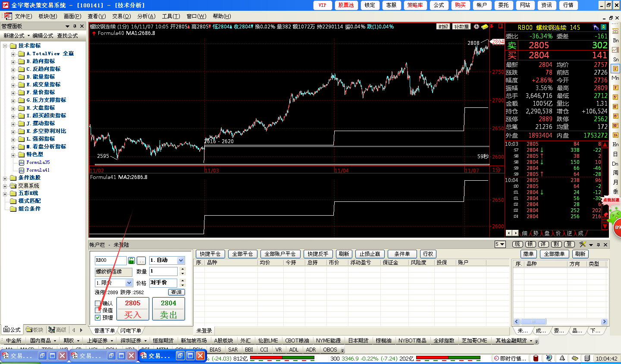
Task: Open the 工具(T) menu
Action: (x=171, y=16)
